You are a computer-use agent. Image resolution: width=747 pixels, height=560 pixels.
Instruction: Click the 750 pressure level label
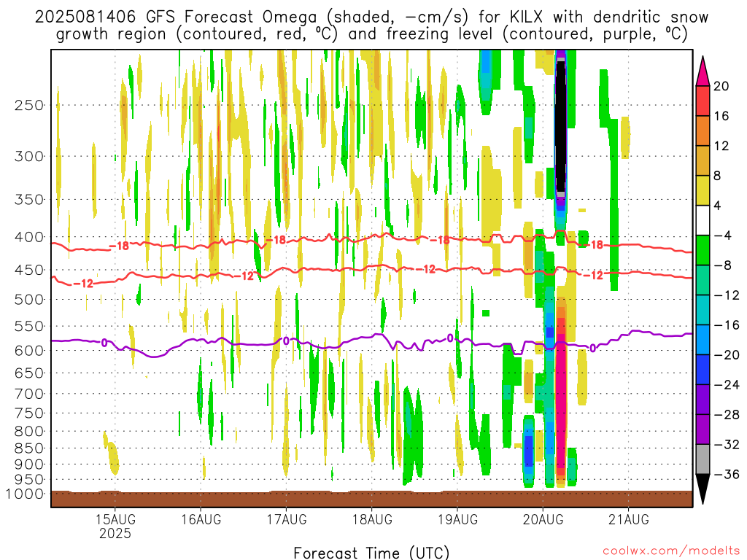pos(29,413)
